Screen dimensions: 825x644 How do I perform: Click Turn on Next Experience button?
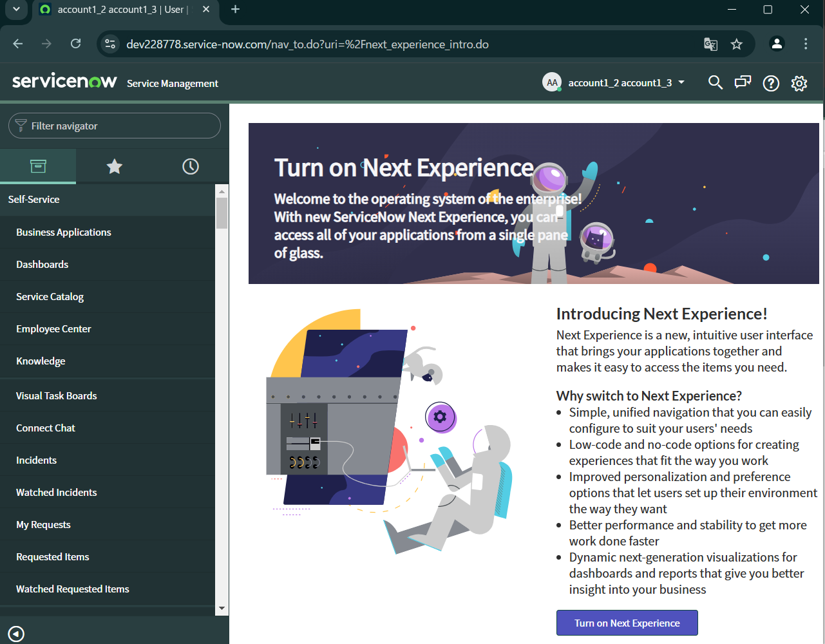pyautogui.click(x=627, y=623)
